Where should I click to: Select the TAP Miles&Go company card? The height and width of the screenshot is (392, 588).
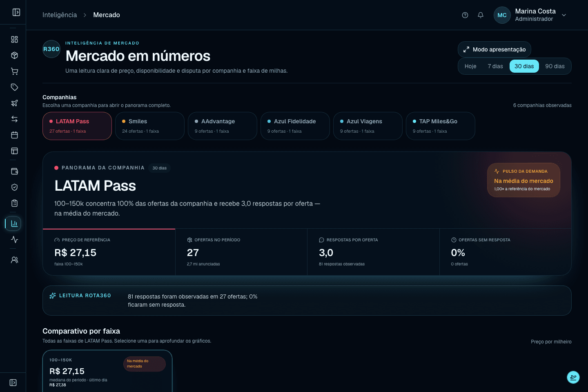(441, 126)
